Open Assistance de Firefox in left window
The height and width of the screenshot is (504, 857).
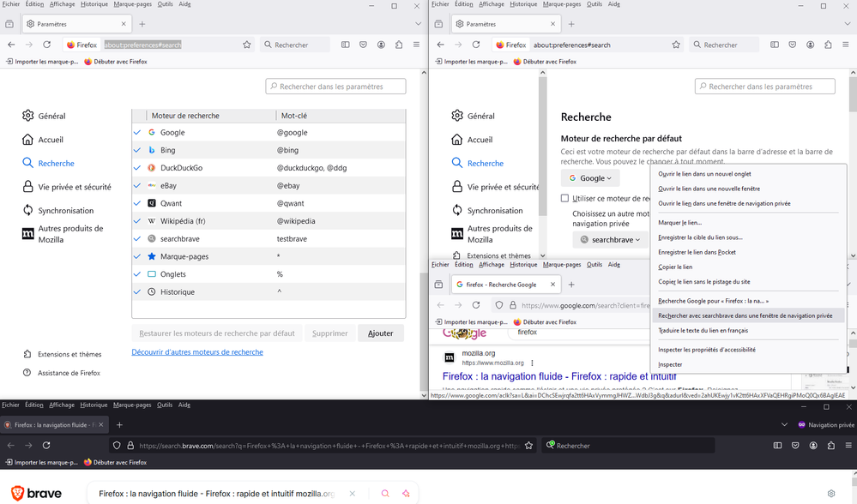coord(62,373)
